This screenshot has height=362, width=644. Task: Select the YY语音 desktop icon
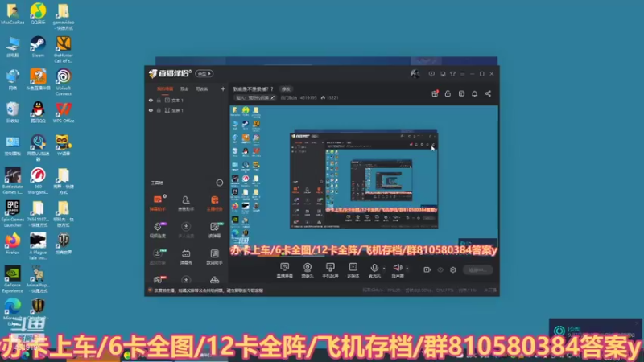[64, 145]
